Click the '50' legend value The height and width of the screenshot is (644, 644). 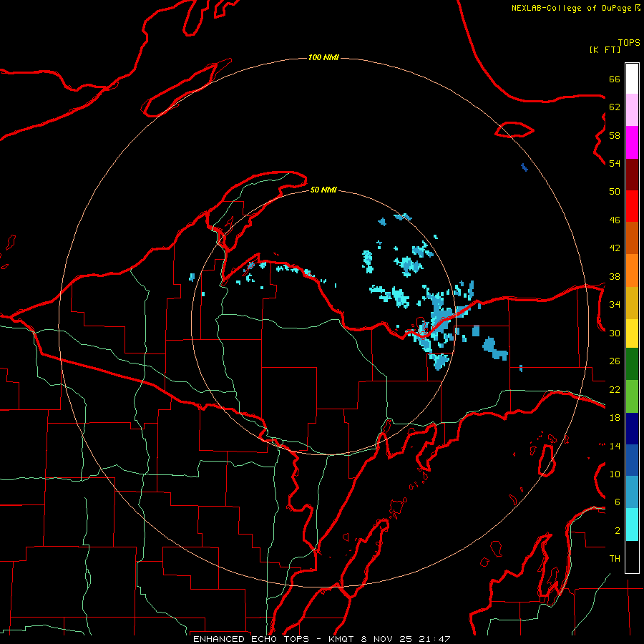[x=615, y=192]
